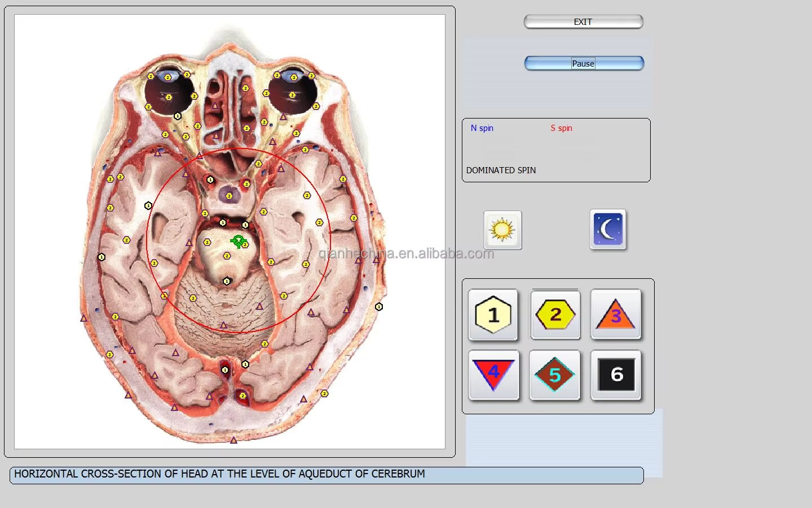Choose the level 2 yellow hexagon marker
The image size is (812, 508).
(555, 314)
